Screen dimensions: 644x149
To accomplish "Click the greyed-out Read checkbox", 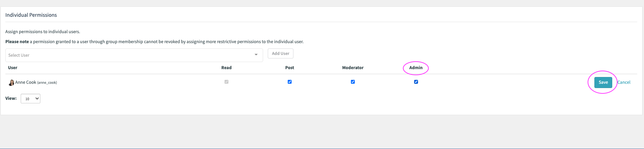I will tap(226, 82).
